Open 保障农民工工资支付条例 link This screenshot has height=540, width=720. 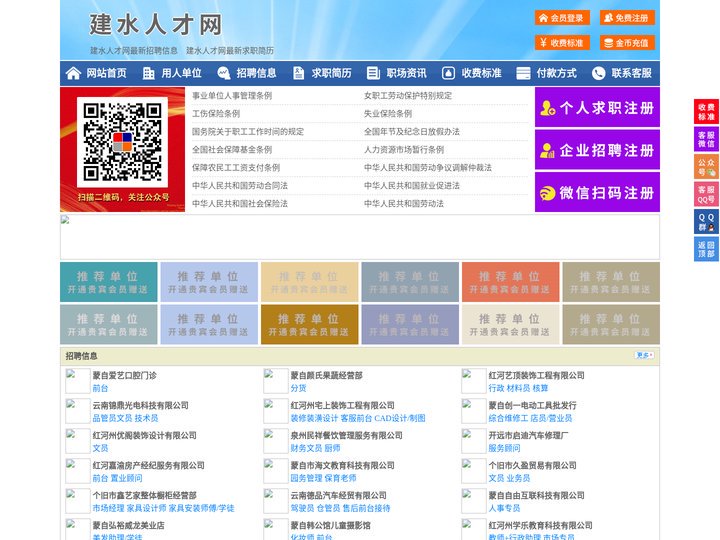click(236, 168)
